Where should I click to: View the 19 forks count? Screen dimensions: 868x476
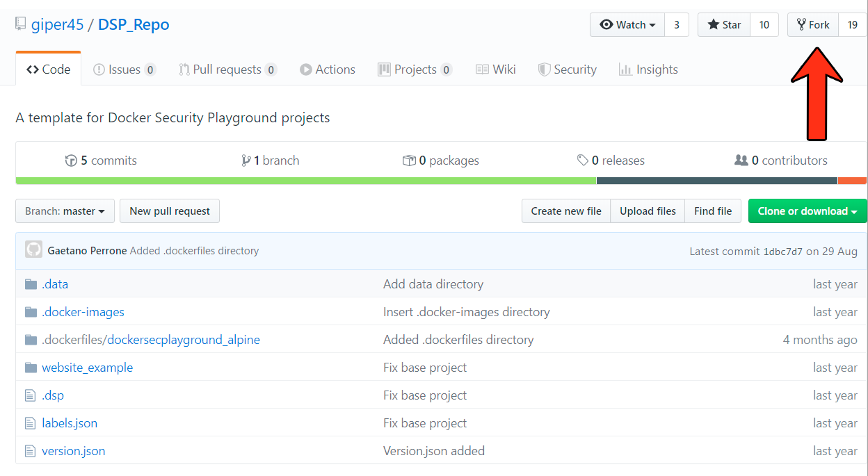click(853, 25)
